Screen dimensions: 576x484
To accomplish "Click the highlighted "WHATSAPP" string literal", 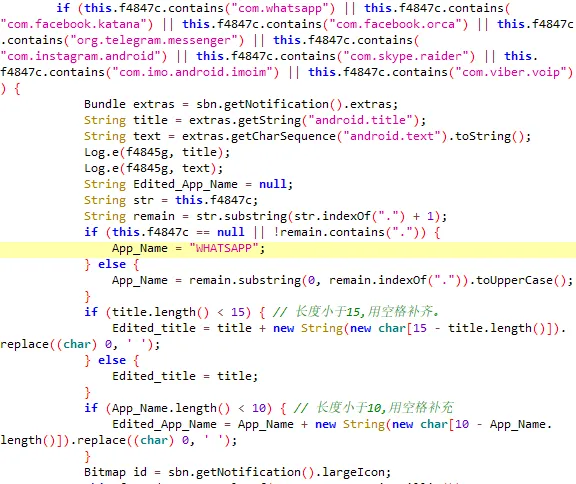I will click(224, 248).
